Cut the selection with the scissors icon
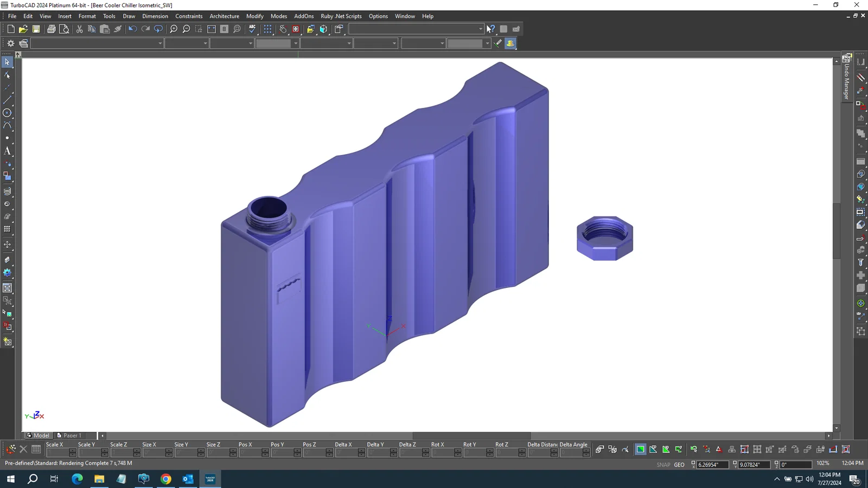The image size is (868, 488). [79, 29]
